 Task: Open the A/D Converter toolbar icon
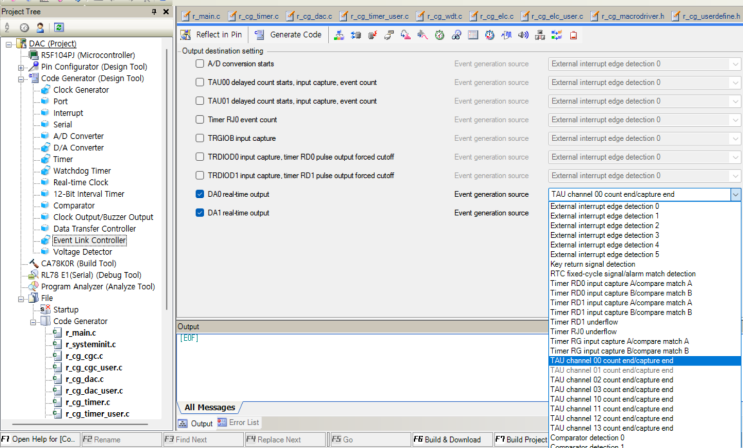(x=406, y=35)
